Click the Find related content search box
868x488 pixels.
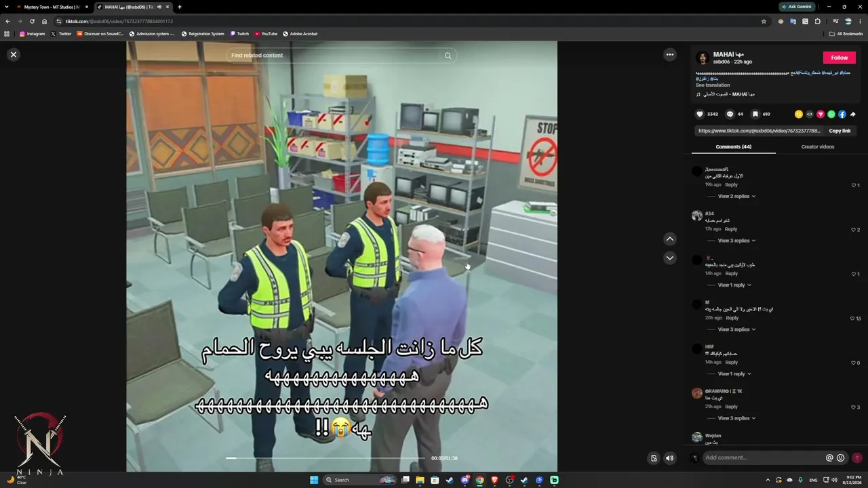(x=335, y=56)
